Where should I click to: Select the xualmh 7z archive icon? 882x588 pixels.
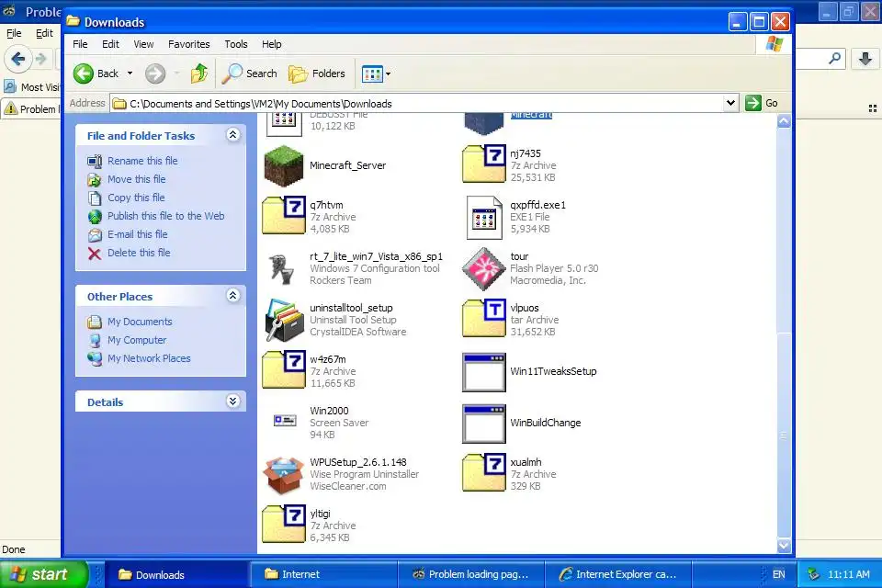(484, 472)
